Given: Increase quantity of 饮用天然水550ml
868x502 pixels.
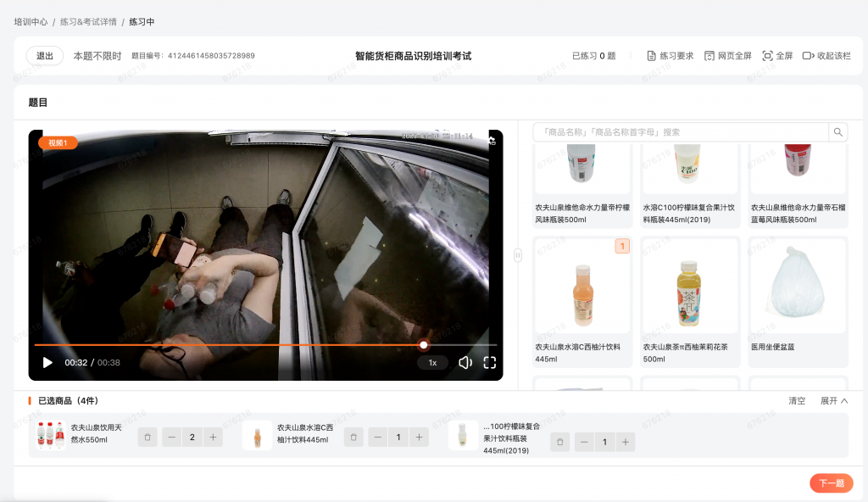Looking at the screenshot, I should (213, 438).
